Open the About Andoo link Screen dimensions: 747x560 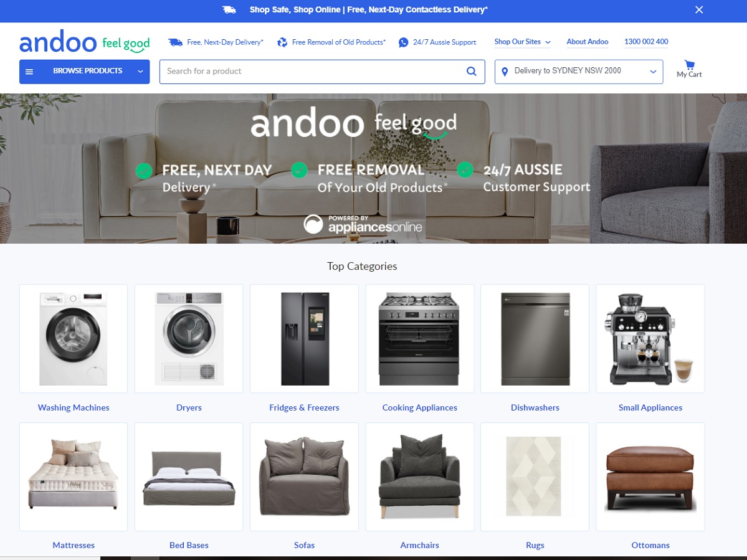587,42
